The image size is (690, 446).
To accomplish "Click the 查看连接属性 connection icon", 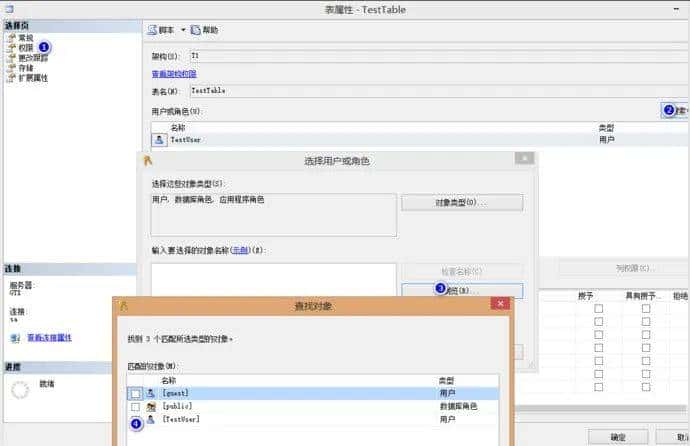I will (x=15, y=338).
